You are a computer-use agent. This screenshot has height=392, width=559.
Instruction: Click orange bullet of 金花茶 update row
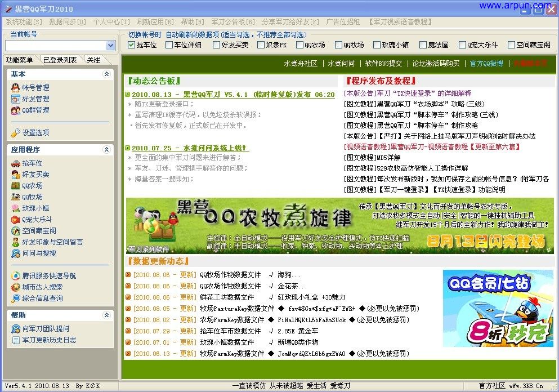pyautogui.click(x=128, y=286)
